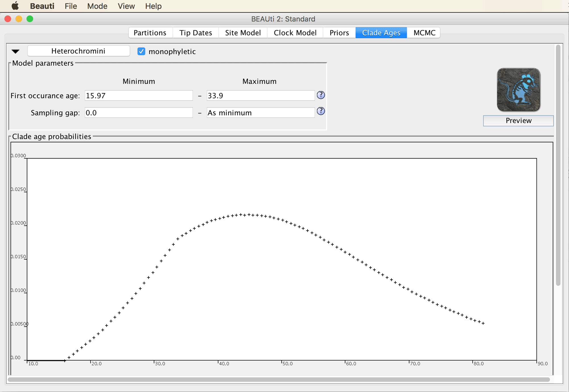Select the MCMC tab
569x392 pixels.
(x=424, y=33)
